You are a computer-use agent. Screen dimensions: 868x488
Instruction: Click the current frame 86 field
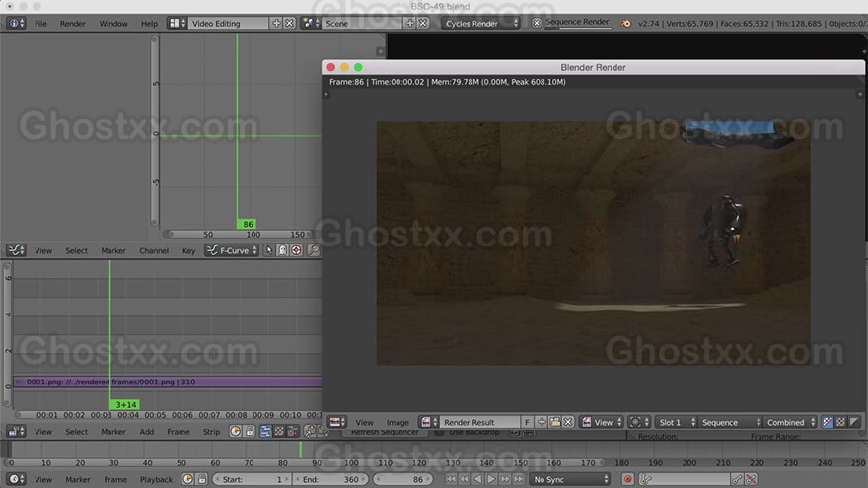(x=403, y=479)
